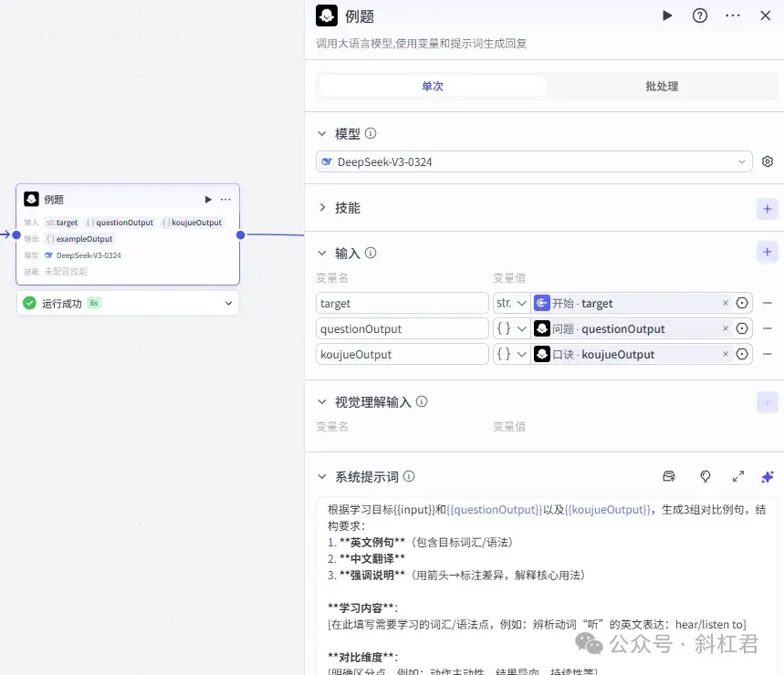Screen dimensions: 784x675
Task: Open more menu on 例题 canvas node
Action: (x=225, y=200)
